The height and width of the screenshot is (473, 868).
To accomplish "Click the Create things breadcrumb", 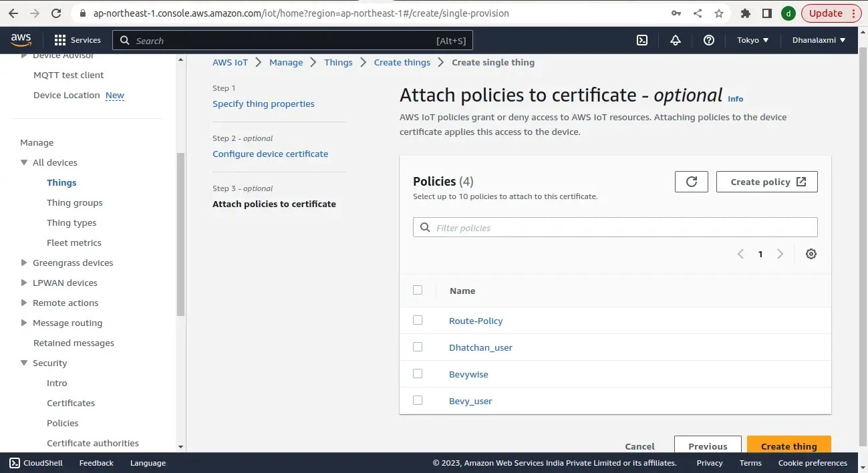I will (x=402, y=62).
